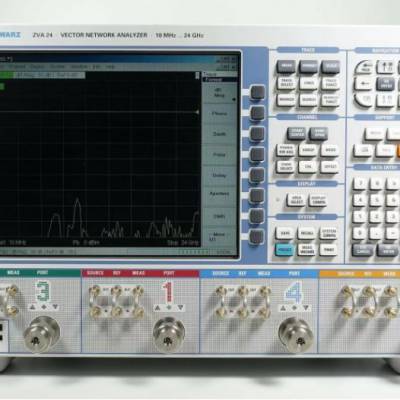
Task: Tap the TRACE SELECT key
Action: pos(286,83)
